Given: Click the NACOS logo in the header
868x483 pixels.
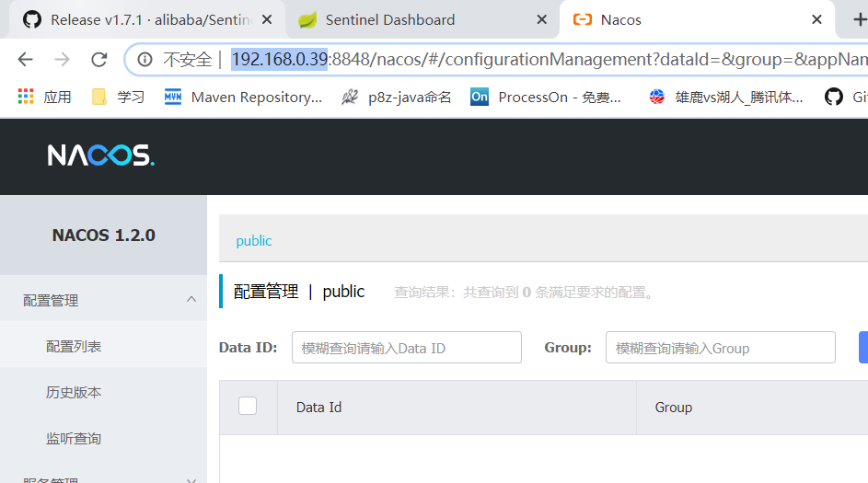Looking at the screenshot, I should pos(100,155).
